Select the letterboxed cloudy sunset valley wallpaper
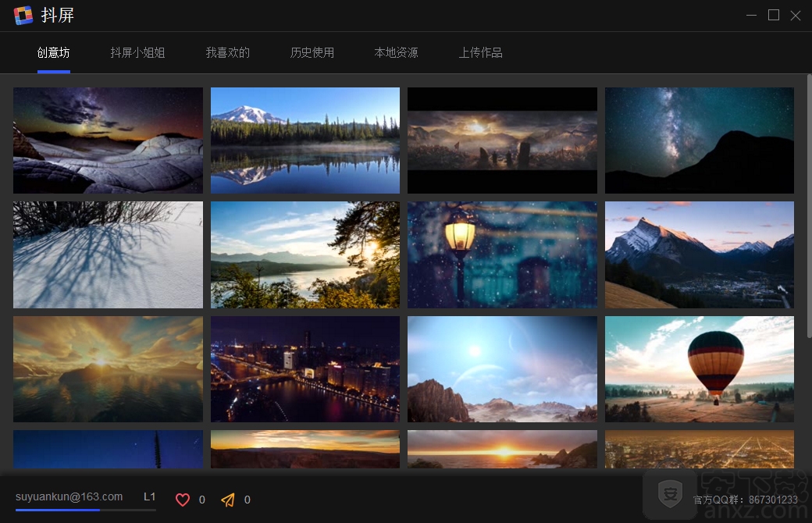The image size is (812, 523). [502, 141]
